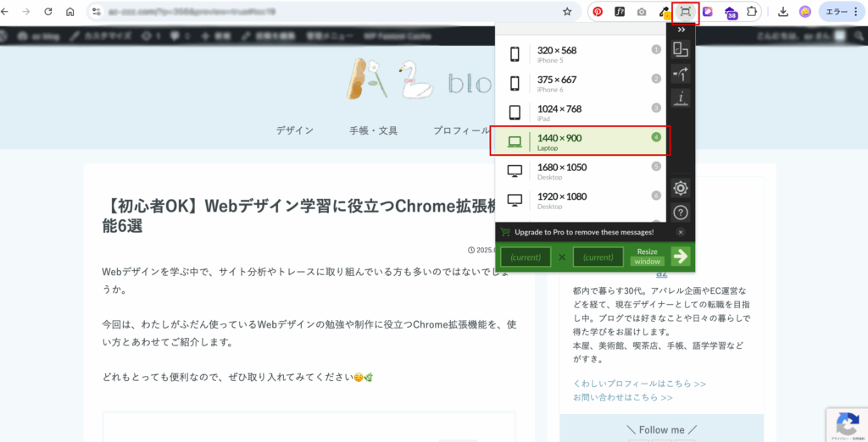Dismiss the Upgrade to Pro message
Screen dimensions: 868x442
click(x=680, y=231)
